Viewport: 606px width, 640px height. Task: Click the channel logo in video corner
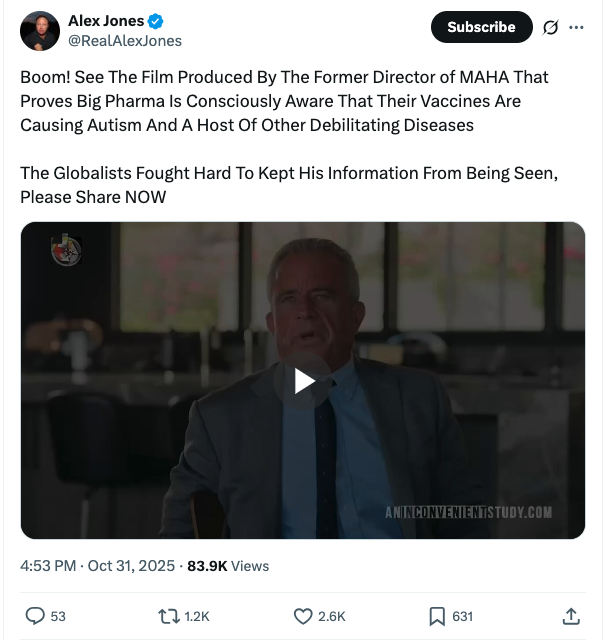pos(66,251)
